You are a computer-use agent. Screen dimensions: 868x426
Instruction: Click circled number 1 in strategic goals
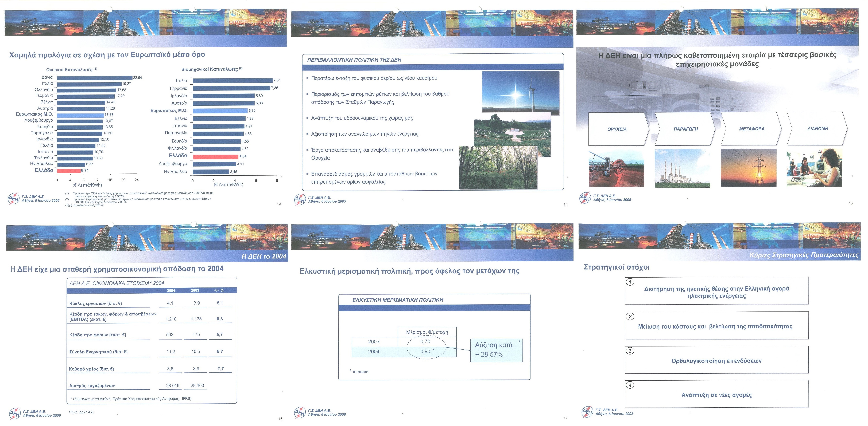pos(630,282)
